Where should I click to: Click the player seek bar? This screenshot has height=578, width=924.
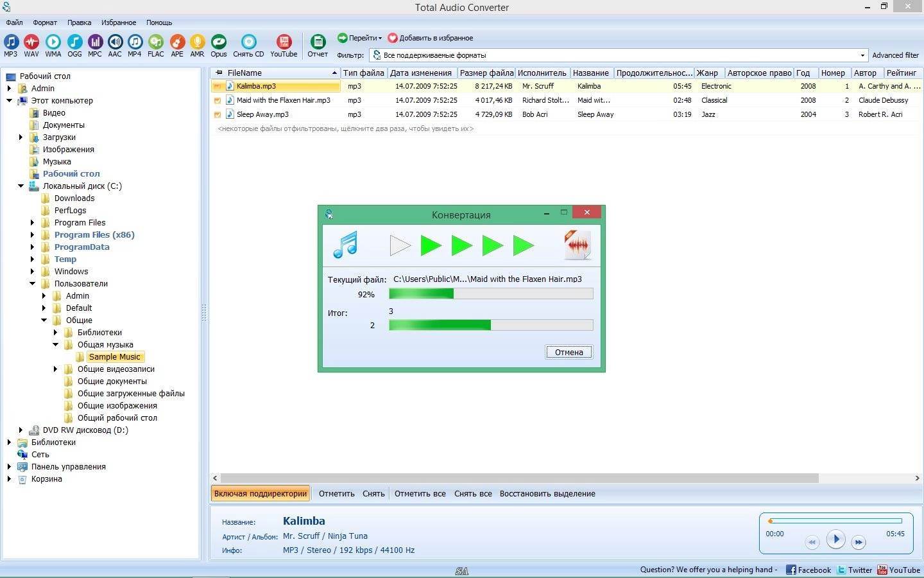835,521
